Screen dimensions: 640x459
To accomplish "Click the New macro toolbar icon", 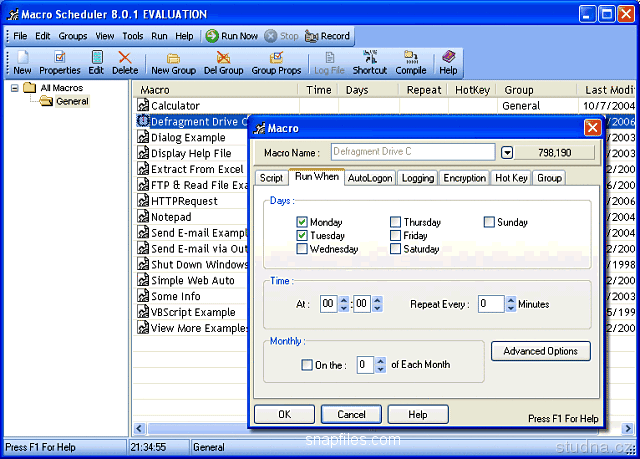I will [x=22, y=63].
